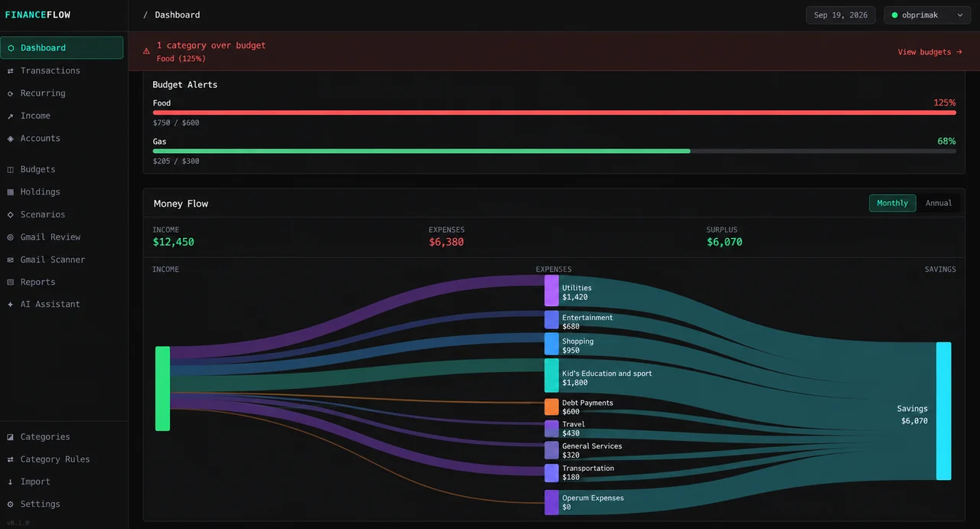Switch Money Flow to Monthly view
The height and width of the screenshot is (529, 980).
[x=892, y=203]
